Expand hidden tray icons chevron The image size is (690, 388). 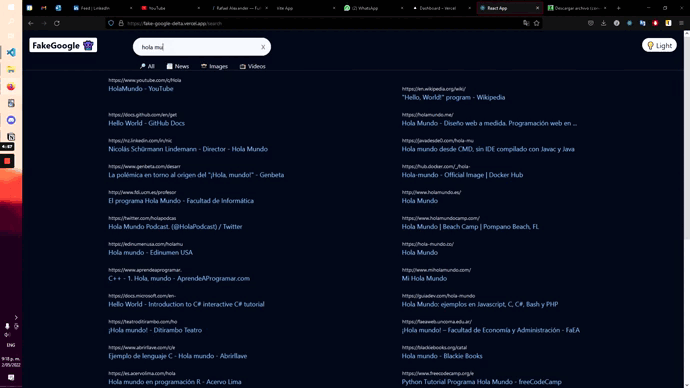pyautogui.click(x=16, y=317)
